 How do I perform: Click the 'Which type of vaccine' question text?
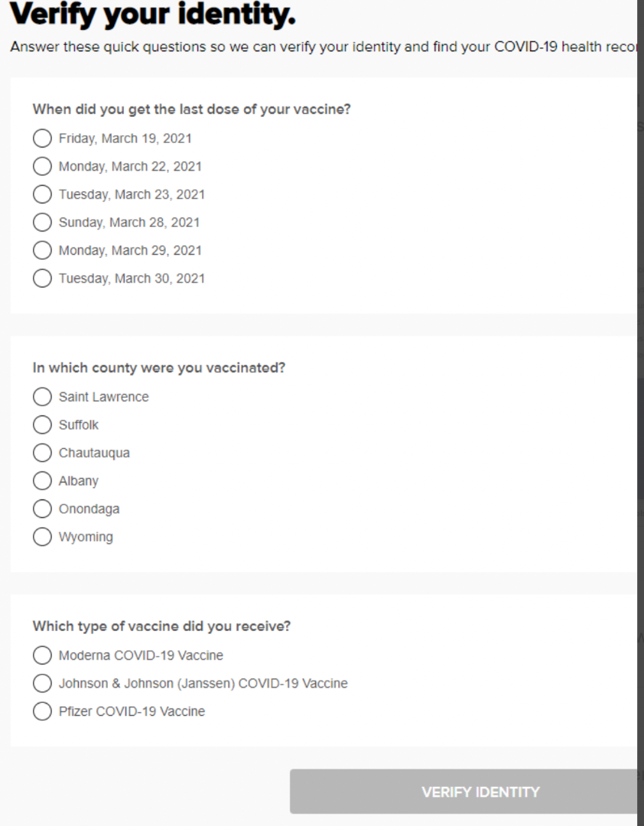click(161, 626)
